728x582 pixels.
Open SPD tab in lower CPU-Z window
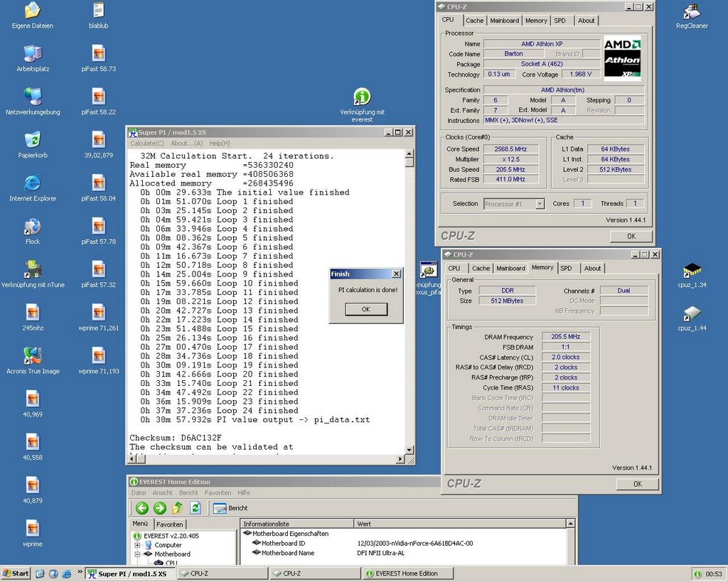pyautogui.click(x=566, y=268)
